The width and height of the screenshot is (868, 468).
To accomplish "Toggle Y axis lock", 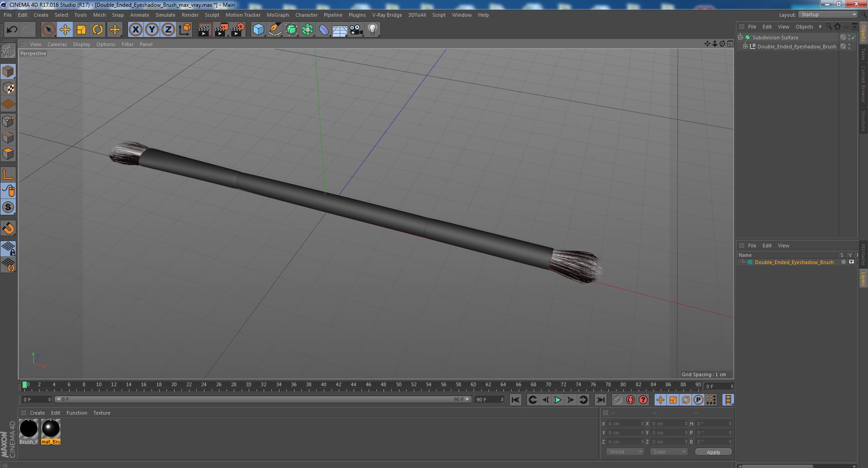I will click(x=152, y=30).
